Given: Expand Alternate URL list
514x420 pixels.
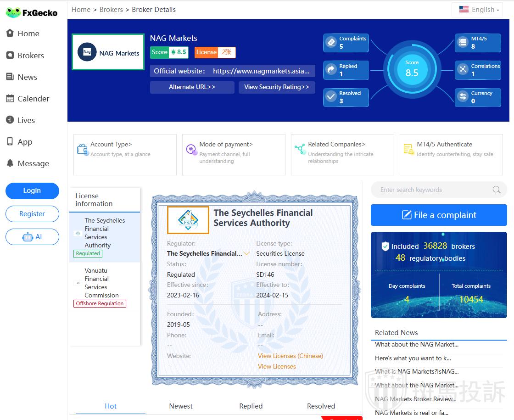Looking at the screenshot, I should pyautogui.click(x=192, y=87).
